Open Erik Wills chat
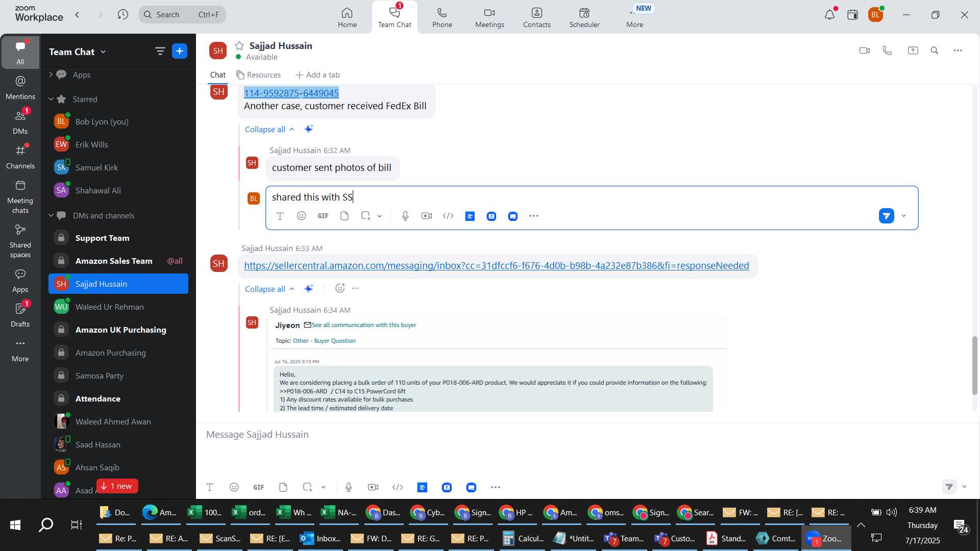Screen dimensions: 980x551 tap(118, 144)
